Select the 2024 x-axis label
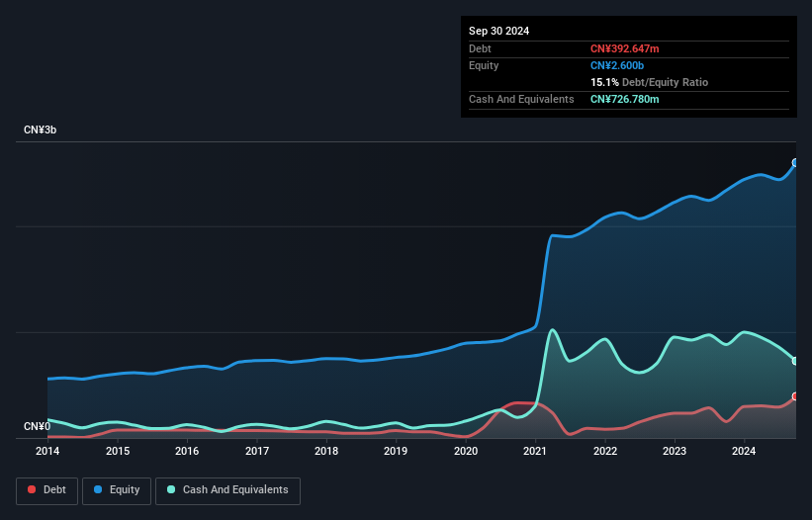Screen dimensions: 812x520 click(x=744, y=452)
